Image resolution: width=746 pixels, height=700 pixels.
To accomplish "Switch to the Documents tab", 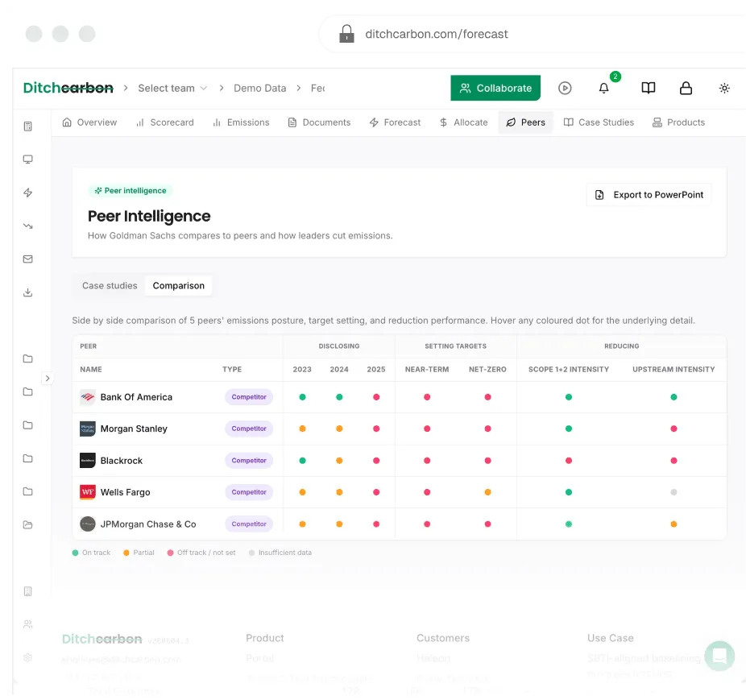I will pyautogui.click(x=319, y=122).
